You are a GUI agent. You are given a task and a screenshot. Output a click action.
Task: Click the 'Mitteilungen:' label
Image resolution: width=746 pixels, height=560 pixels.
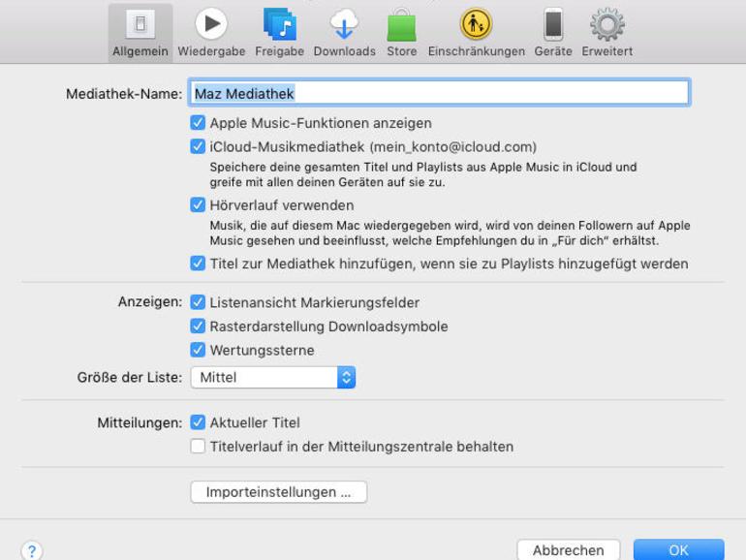[140, 422]
